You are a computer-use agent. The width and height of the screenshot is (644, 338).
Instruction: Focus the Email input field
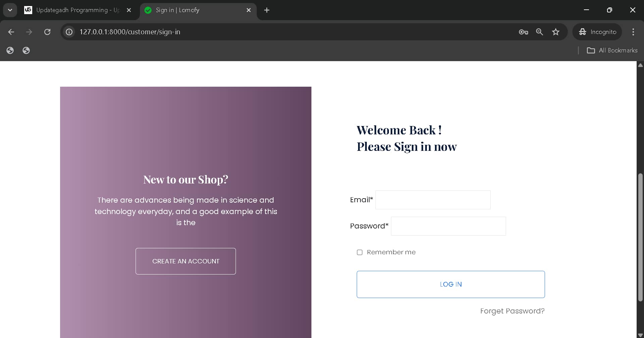tap(433, 200)
